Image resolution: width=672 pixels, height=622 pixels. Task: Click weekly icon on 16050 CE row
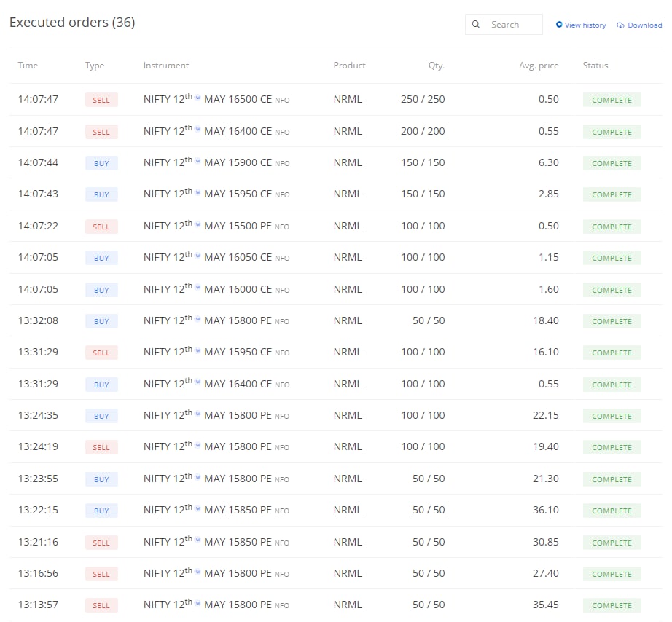click(x=198, y=256)
